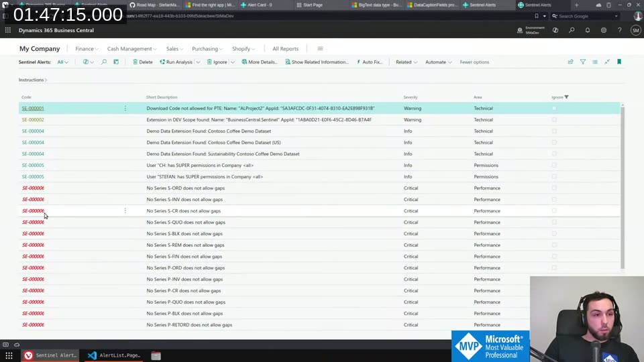Click Run Analysis
644x362 pixels.
pos(176,62)
